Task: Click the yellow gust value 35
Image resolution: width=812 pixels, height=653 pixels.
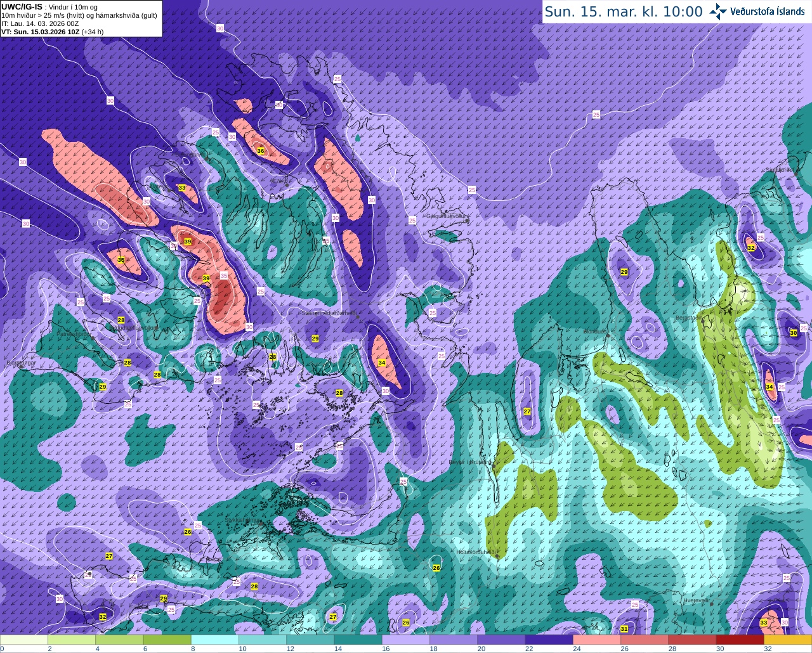Action: click(x=121, y=260)
